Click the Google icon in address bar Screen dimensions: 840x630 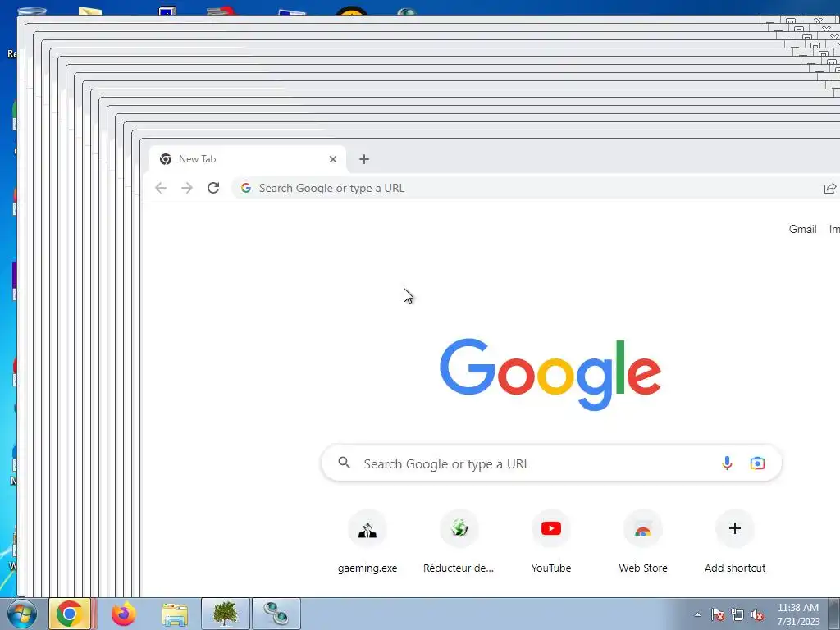pos(246,188)
